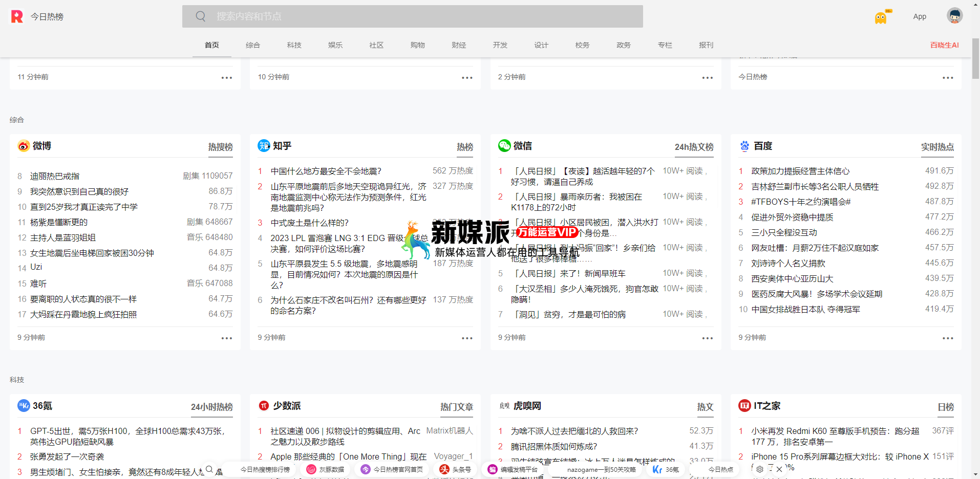Open the bottom bar settings gear

760,469
